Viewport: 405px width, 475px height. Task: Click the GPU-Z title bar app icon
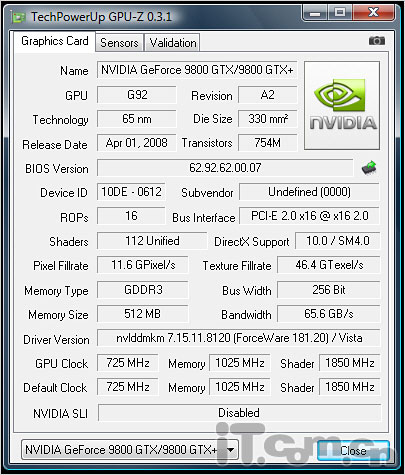pos(18,17)
